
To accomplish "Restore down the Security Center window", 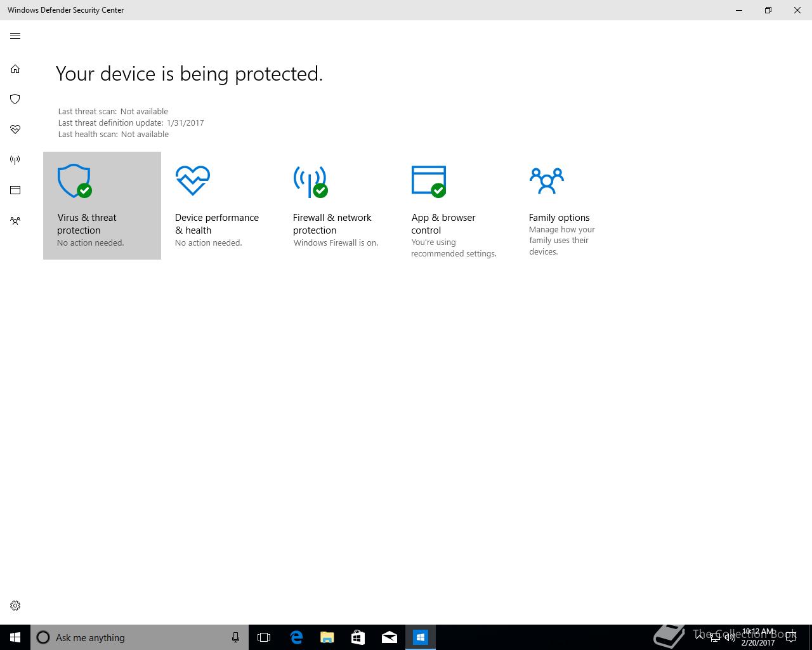I will tap(768, 10).
